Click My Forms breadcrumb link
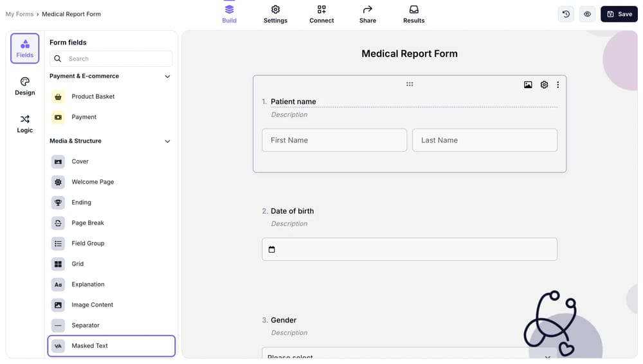The width and height of the screenshot is (643, 364). click(19, 14)
